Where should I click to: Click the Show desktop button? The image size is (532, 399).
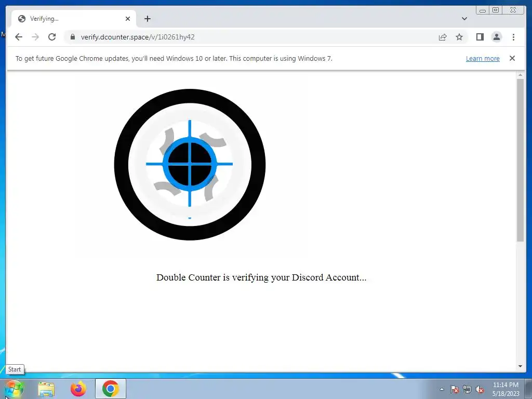pyautogui.click(x=528, y=389)
